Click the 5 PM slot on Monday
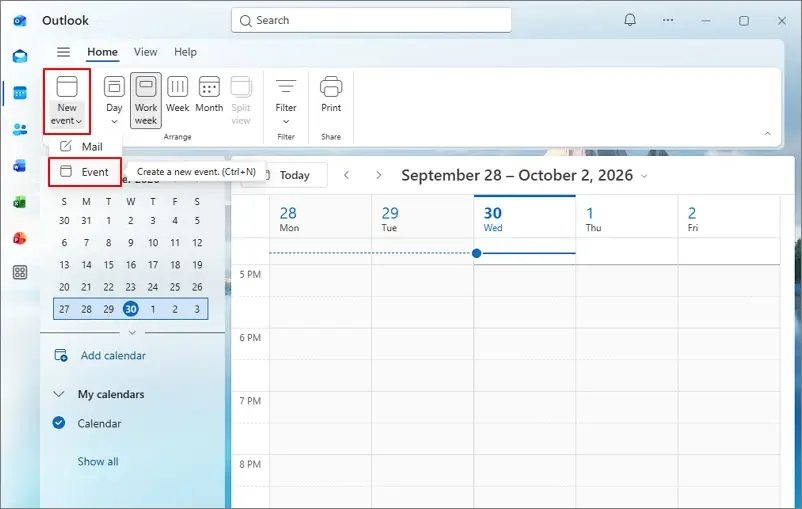The image size is (802, 509). point(320,281)
